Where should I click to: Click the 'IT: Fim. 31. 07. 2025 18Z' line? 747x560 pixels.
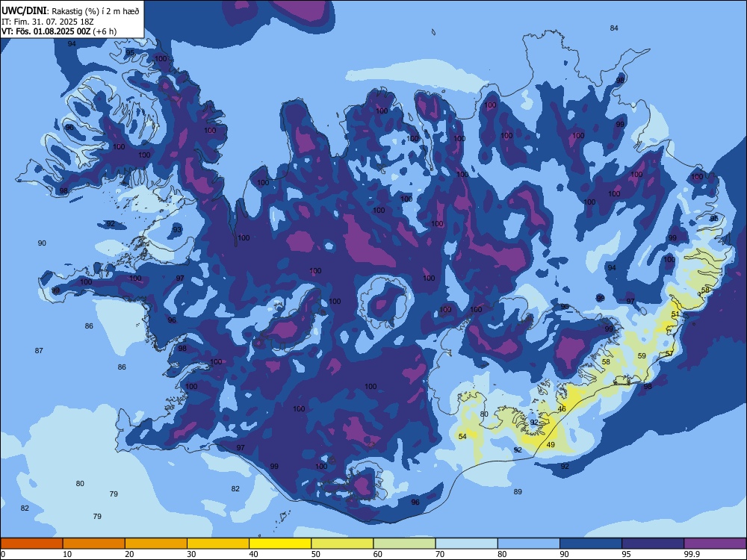(48, 22)
